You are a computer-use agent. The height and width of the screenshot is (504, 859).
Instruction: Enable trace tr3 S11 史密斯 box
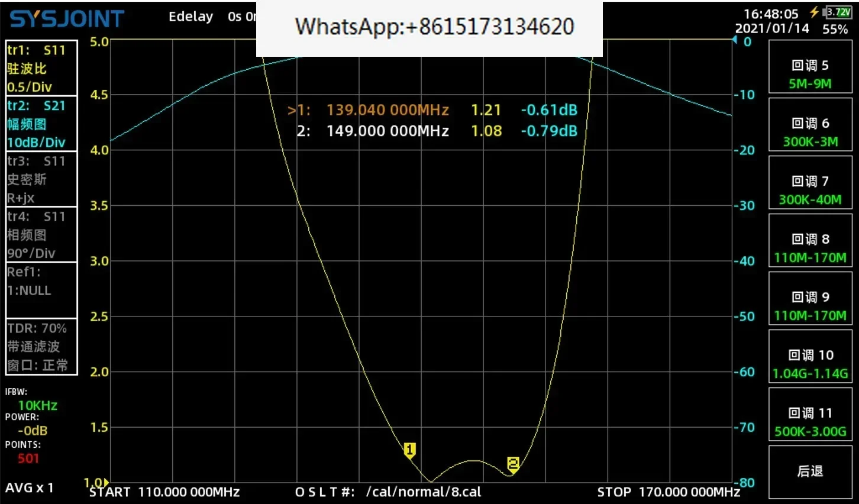point(41,179)
